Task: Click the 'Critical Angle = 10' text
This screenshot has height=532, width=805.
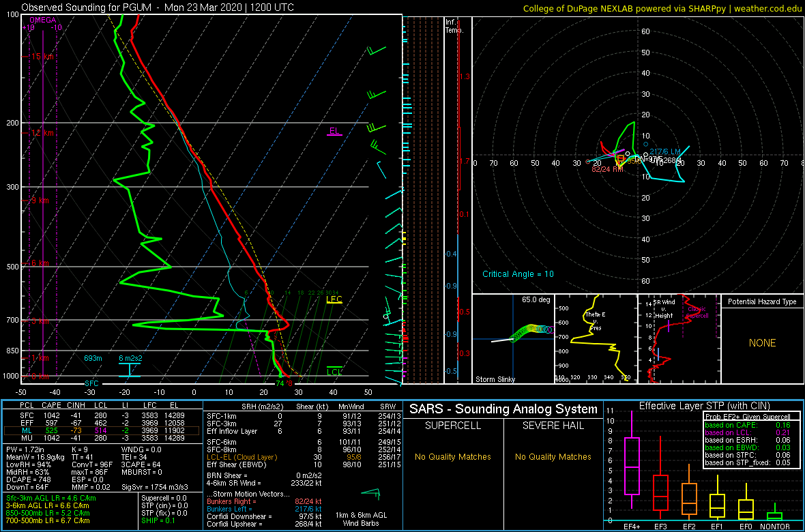Action: 518,274
